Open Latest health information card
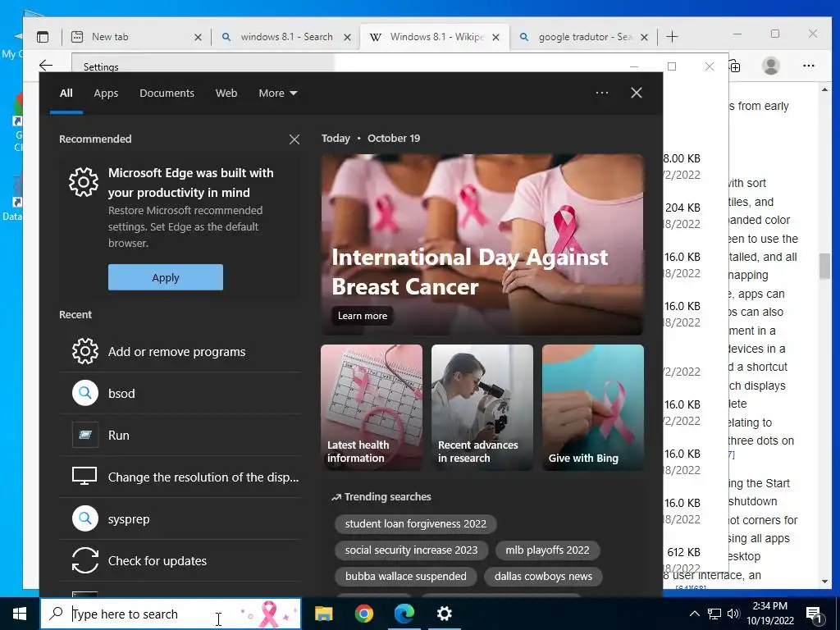Screen dimensions: 840x630 (x=372, y=408)
